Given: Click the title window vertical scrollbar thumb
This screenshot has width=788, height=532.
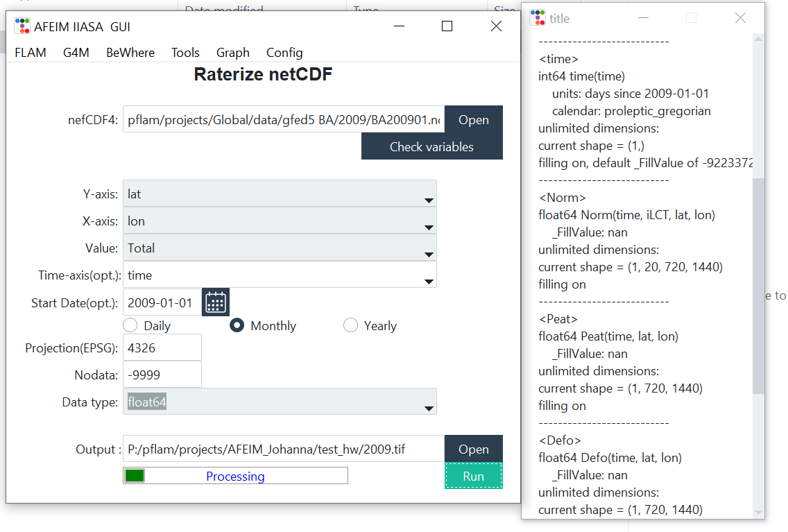Looking at the screenshot, I should pos(758,285).
